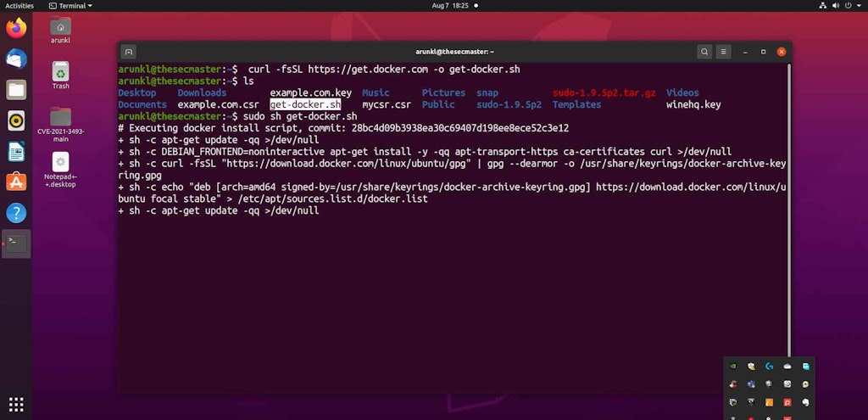Click the Desktop directory name in ls output
Image resolution: width=868 pixels, height=420 pixels.
click(x=136, y=93)
